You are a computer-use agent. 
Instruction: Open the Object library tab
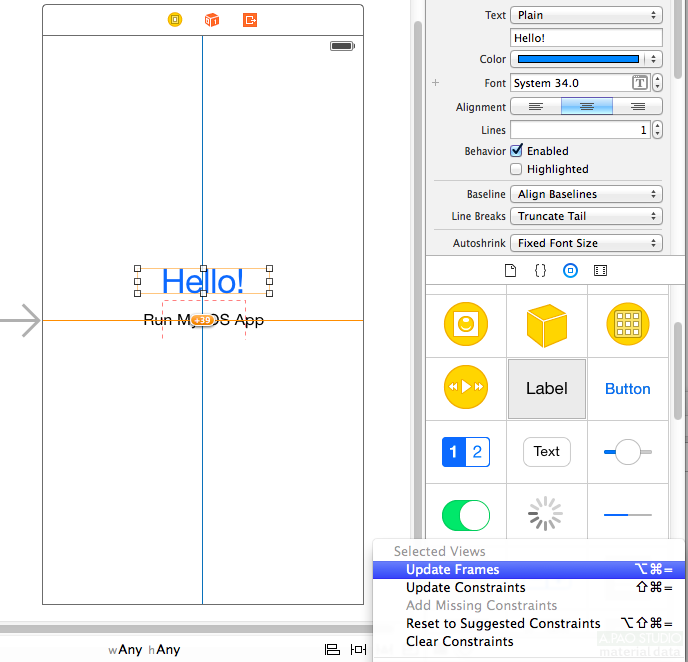tap(570, 270)
